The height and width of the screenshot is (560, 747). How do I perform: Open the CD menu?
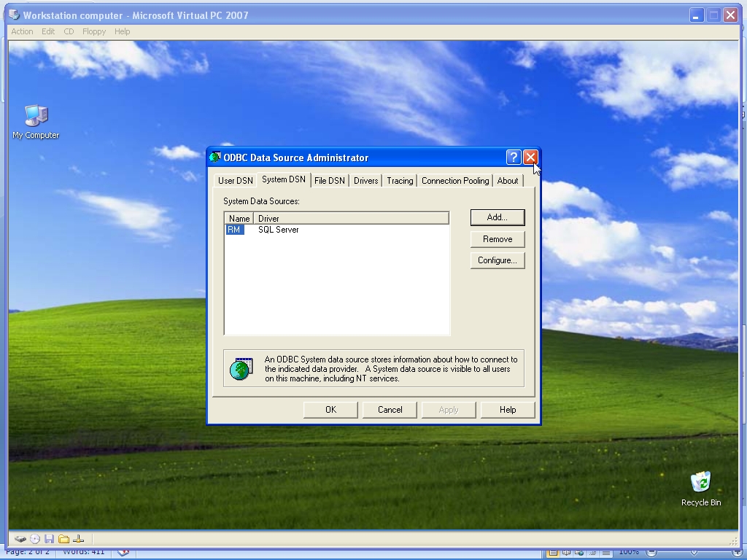(x=69, y=31)
